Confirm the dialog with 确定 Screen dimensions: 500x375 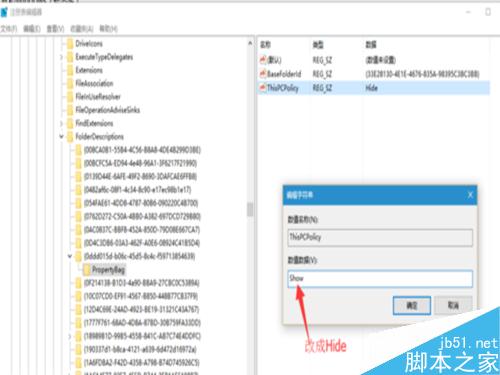412,305
